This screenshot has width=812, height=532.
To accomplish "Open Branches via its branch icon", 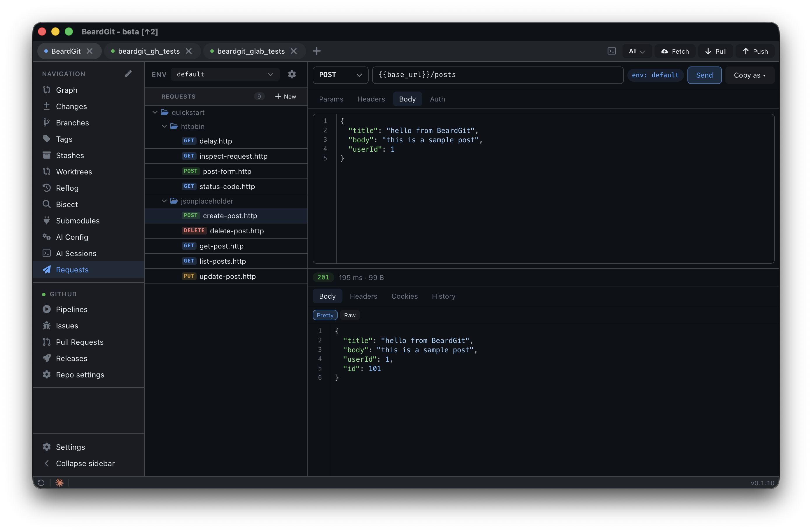I will (x=47, y=123).
